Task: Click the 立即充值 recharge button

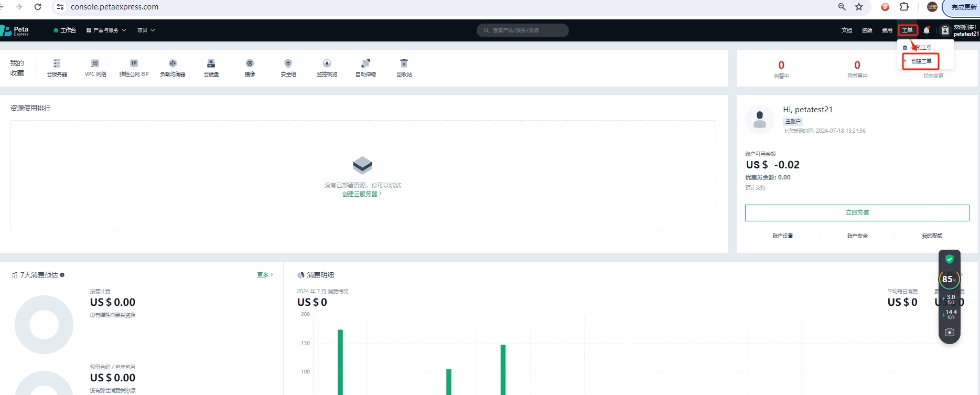Action: (x=857, y=212)
